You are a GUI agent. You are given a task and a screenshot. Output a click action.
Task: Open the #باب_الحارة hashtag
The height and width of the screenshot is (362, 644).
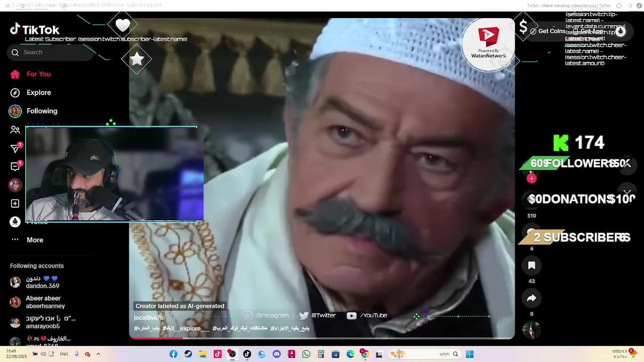(146, 328)
